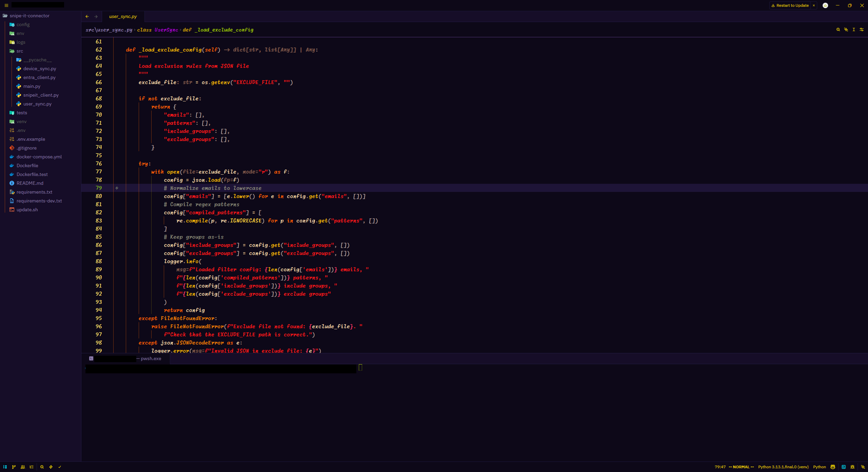The image size is (868, 472).
Task: Toggle the outline panel icon
Action: pos(32,467)
